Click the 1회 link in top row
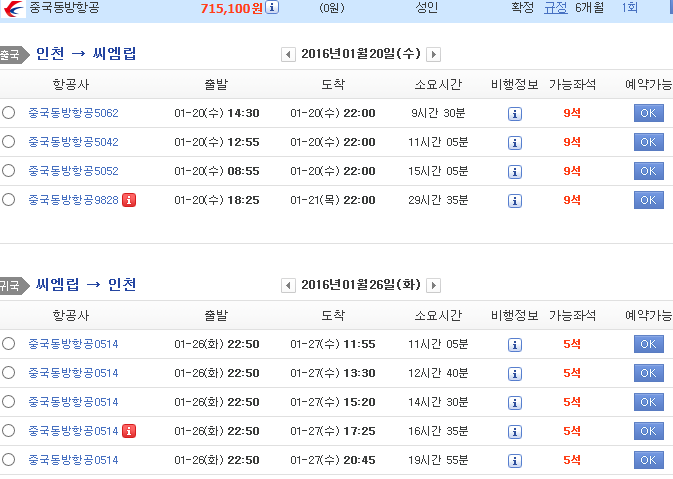Image resolution: width=673 pixels, height=479 pixels. tap(629, 8)
